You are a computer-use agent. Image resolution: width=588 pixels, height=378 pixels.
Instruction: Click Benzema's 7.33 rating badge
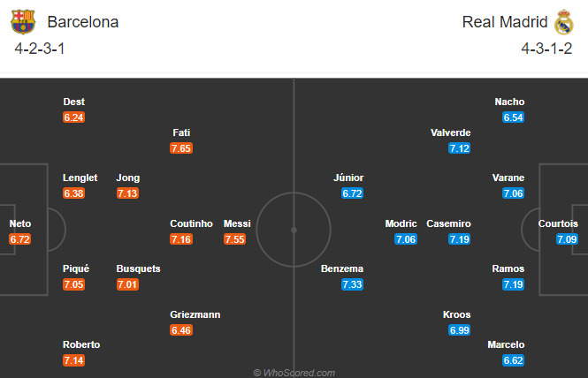point(352,284)
